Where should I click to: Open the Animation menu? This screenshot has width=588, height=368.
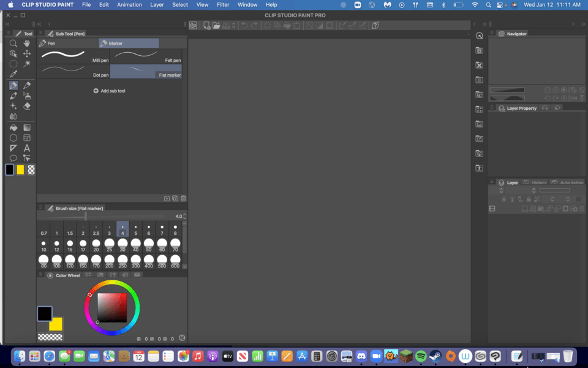[129, 5]
